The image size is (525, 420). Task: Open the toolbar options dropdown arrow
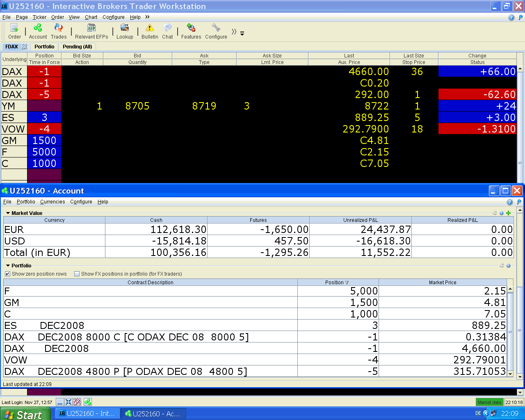coord(242,34)
